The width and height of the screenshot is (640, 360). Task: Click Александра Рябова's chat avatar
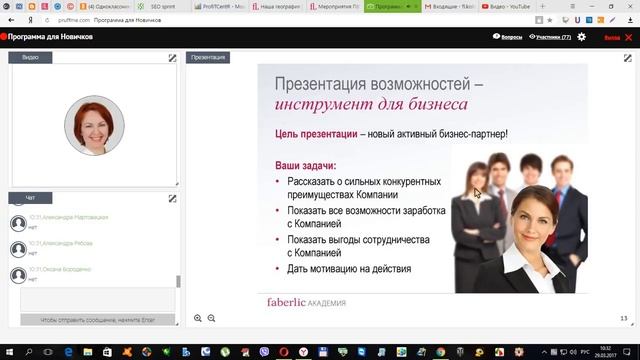pos(18,249)
